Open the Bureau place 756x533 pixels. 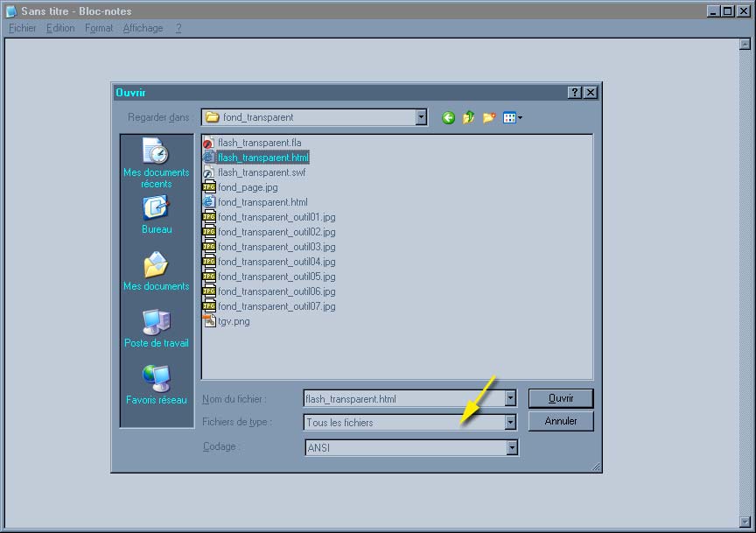click(x=157, y=214)
